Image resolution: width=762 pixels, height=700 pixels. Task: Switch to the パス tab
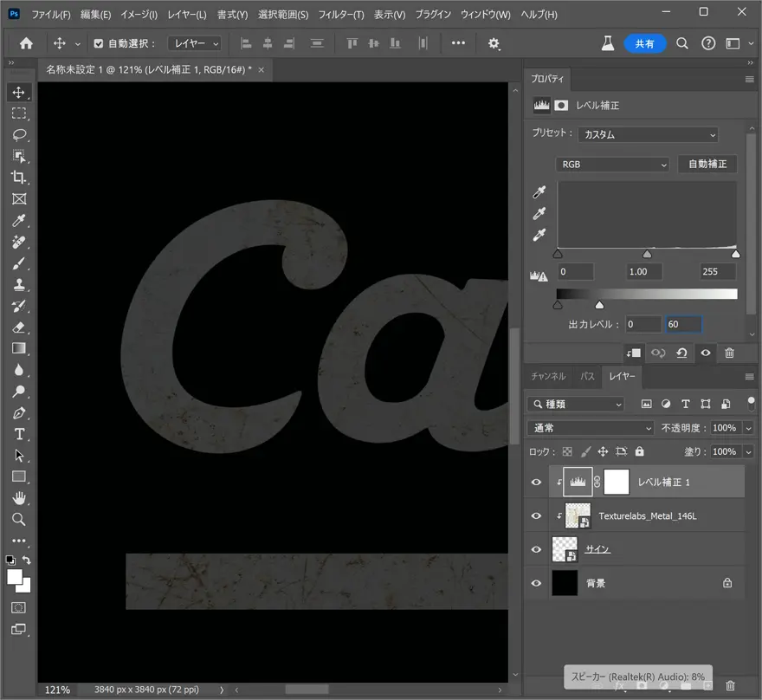pos(588,376)
